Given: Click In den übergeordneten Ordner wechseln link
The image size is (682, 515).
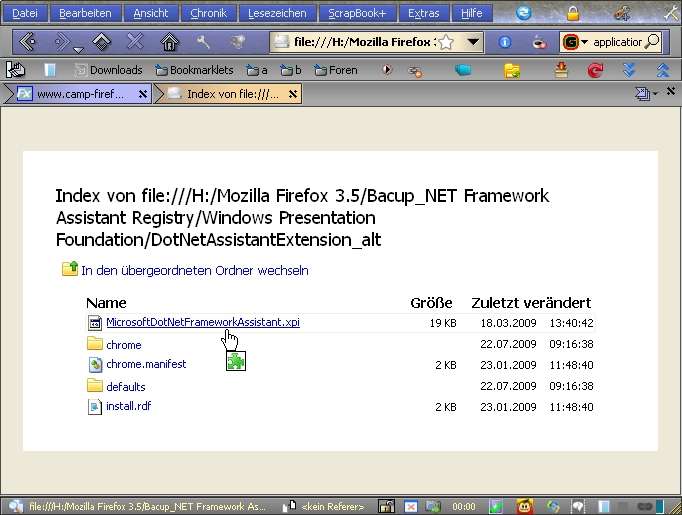Looking at the screenshot, I should point(194,271).
